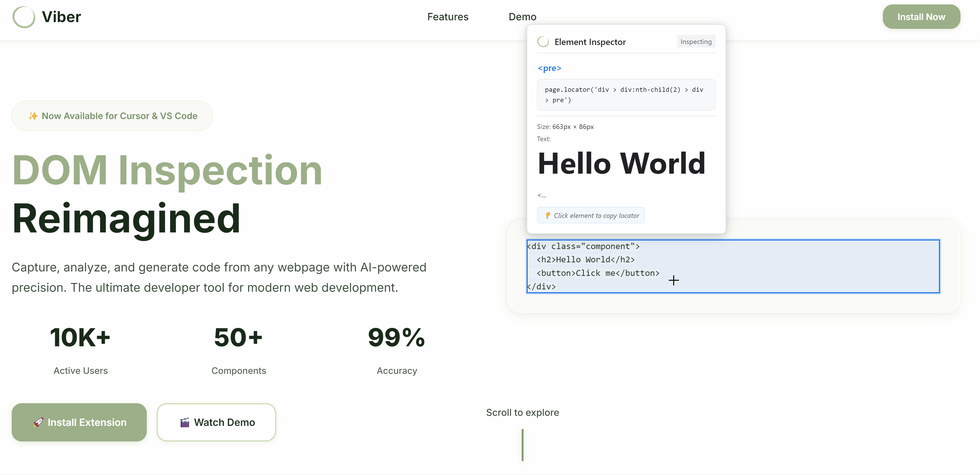Click the clapperboard icon on Watch Demo
Viewport: 980px width, 475px height.
(x=184, y=422)
